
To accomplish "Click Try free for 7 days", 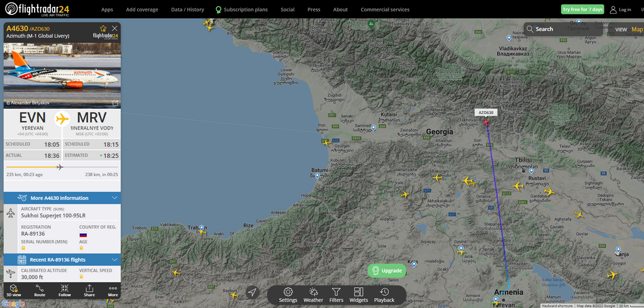I will (582, 9).
